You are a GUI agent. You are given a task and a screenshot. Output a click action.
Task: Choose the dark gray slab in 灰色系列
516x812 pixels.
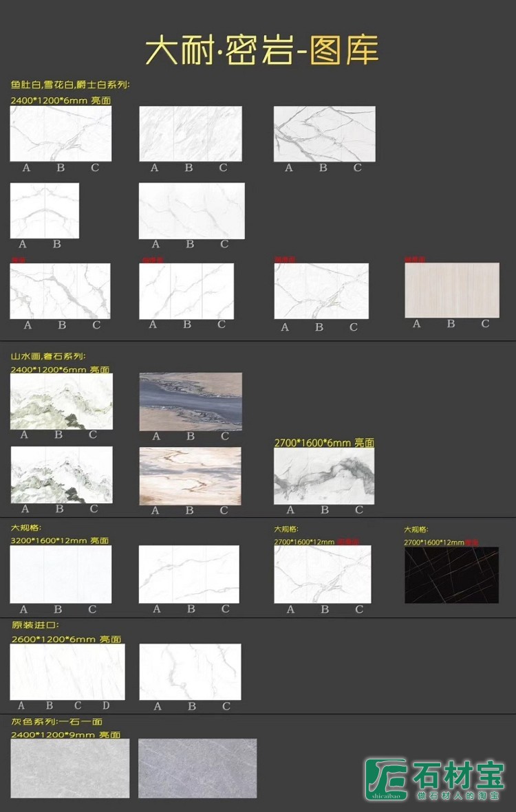[x=197, y=768]
